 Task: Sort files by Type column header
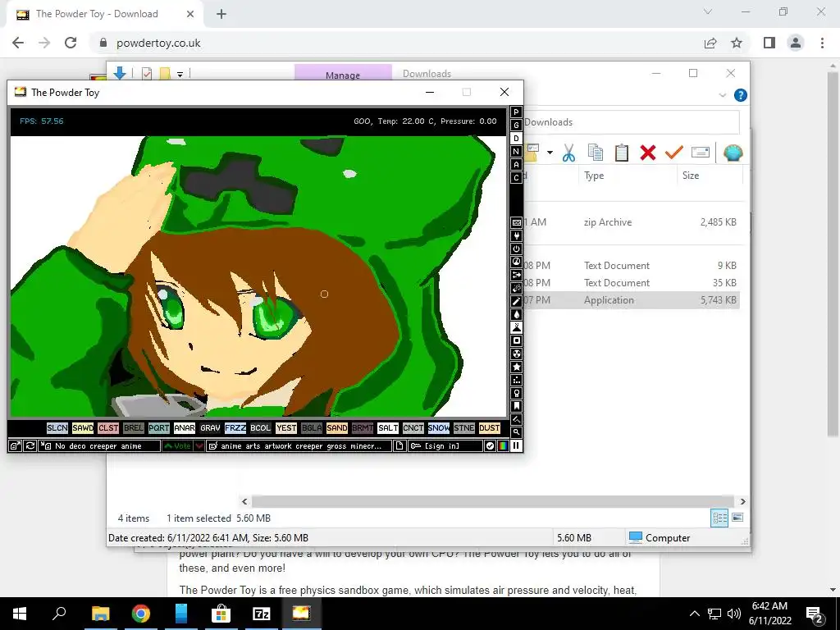click(x=594, y=176)
